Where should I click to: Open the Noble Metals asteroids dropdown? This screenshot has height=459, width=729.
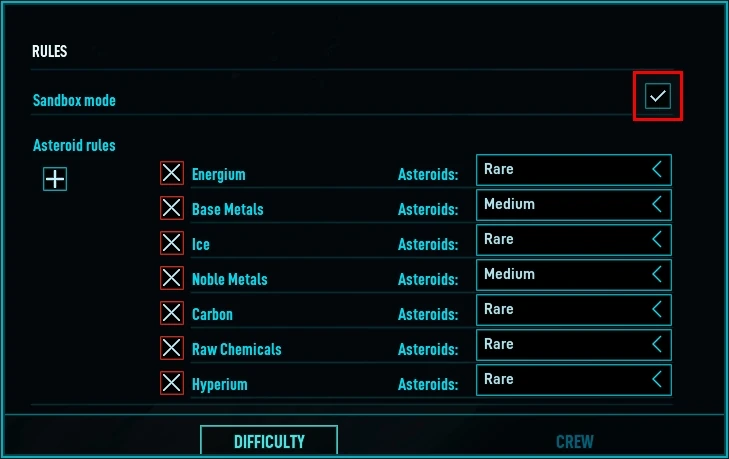click(574, 275)
